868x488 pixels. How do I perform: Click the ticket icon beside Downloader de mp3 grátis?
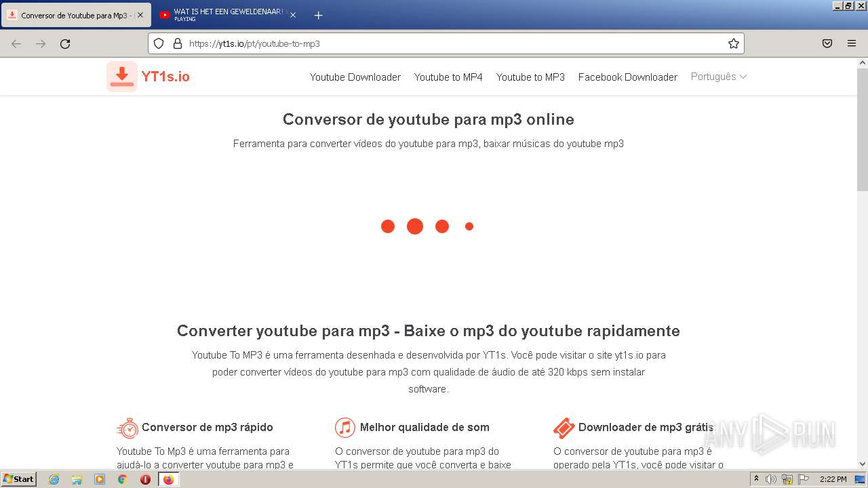click(564, 428)
